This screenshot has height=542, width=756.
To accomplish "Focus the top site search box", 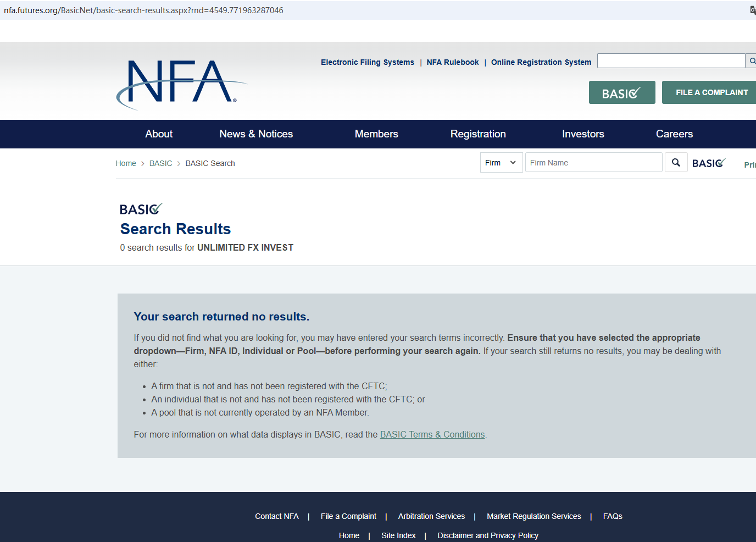I will (671, 60).
